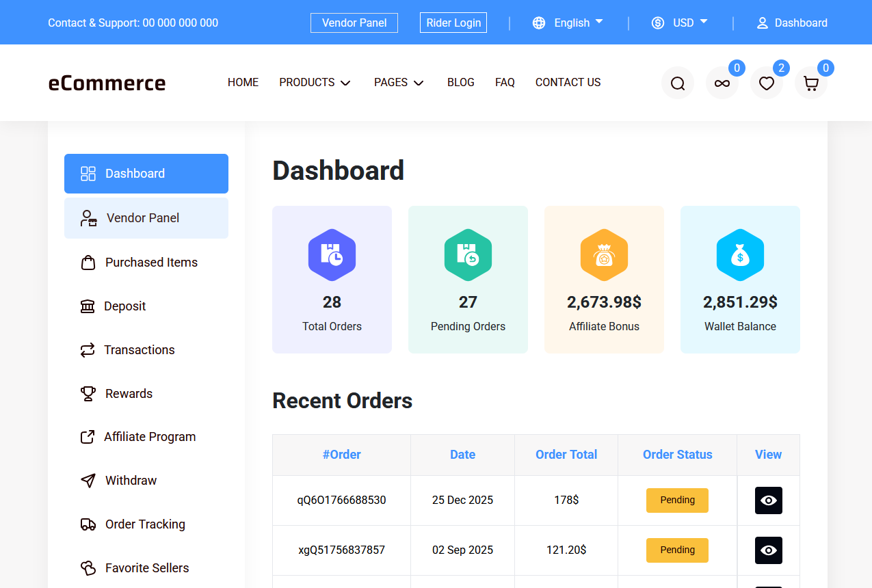872x588 pixels.
Task: Open the wishlist heart icon
Action: 766,83
